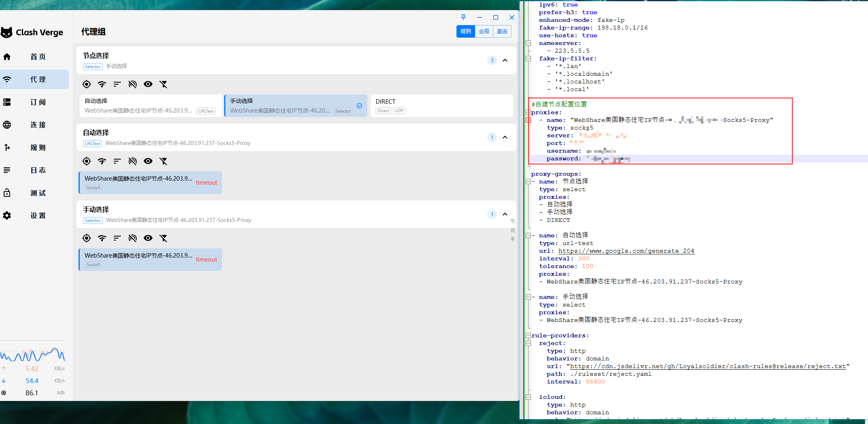Collapse the 自动选择 group fold in editor

click(x=528, y=236)
